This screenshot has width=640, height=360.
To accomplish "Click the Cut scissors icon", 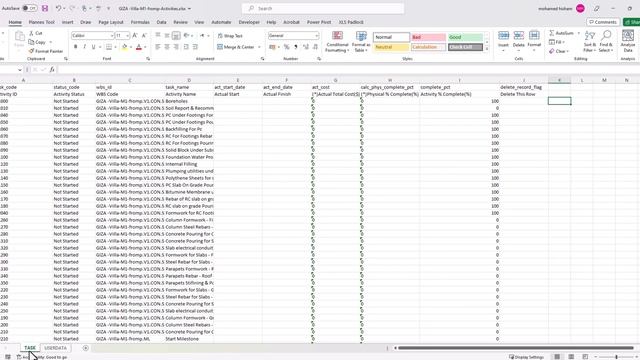I will click(x=31, y=33).
